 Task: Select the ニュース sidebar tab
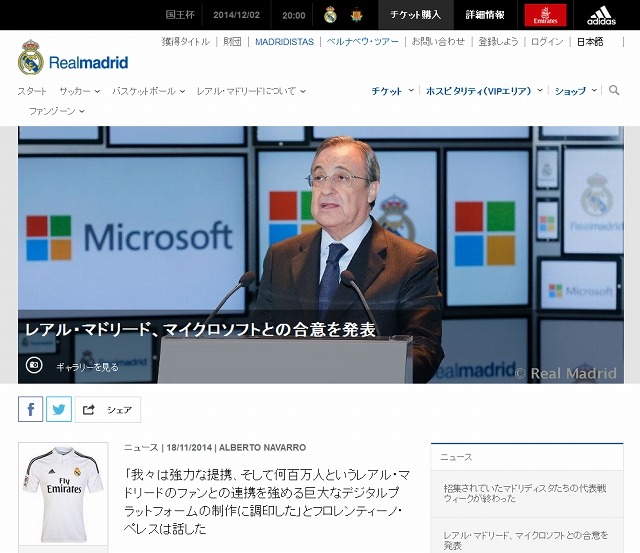tap(456, 458)
